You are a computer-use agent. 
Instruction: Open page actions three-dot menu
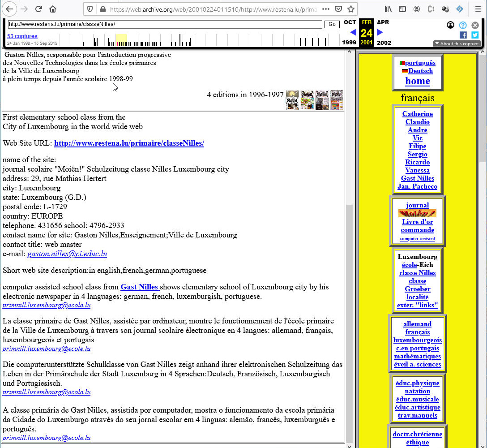coord(325,9)
